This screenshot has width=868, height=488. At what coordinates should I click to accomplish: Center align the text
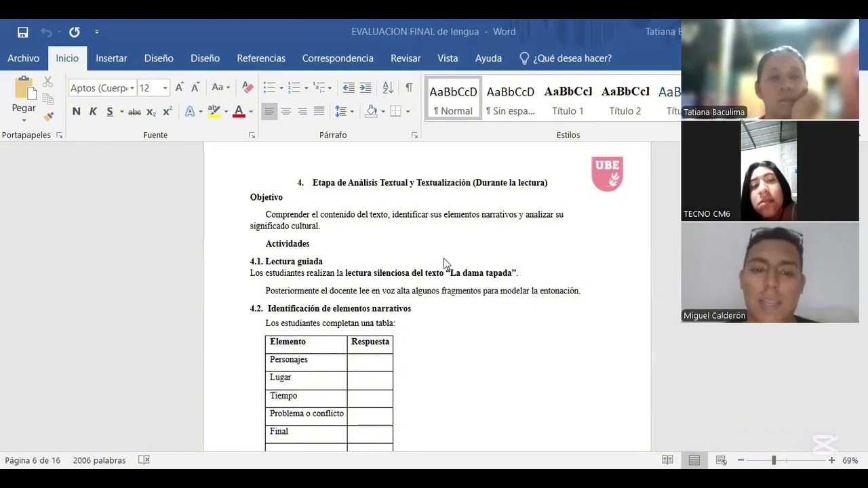tap(286, 112)
